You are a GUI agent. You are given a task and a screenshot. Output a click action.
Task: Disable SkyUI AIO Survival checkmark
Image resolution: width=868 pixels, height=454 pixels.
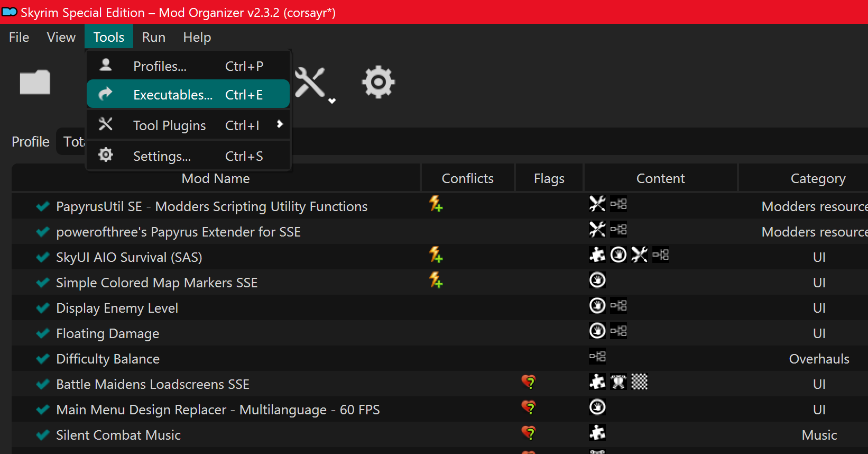(42, 257)
